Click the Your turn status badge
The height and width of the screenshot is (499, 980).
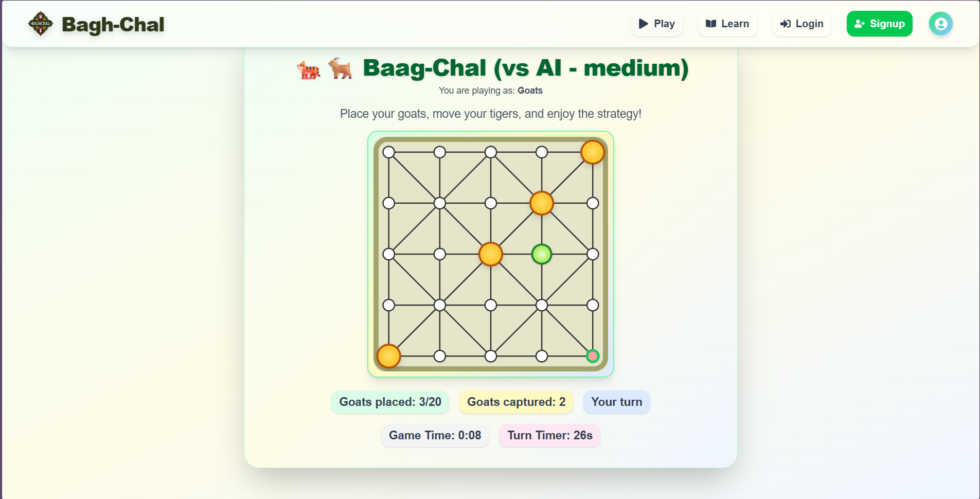click(x=616, y=402)
